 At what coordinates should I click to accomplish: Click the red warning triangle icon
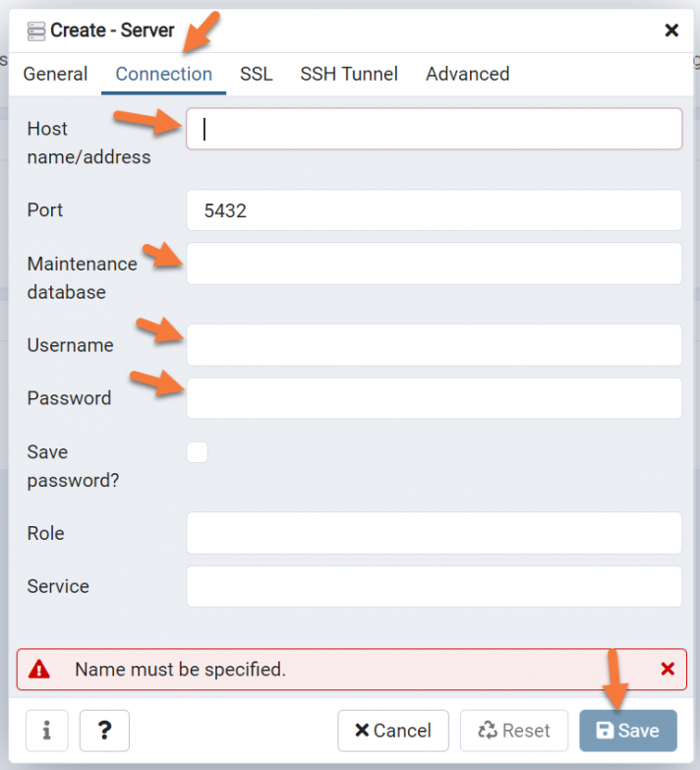(x=39, y=670)
